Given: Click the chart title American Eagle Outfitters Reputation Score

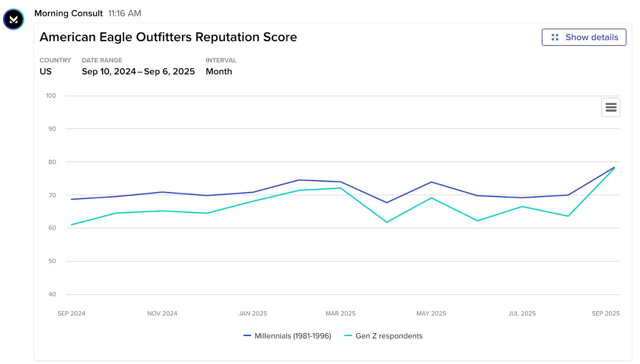Looking at the screenshot, I should (x=168, y=37).
